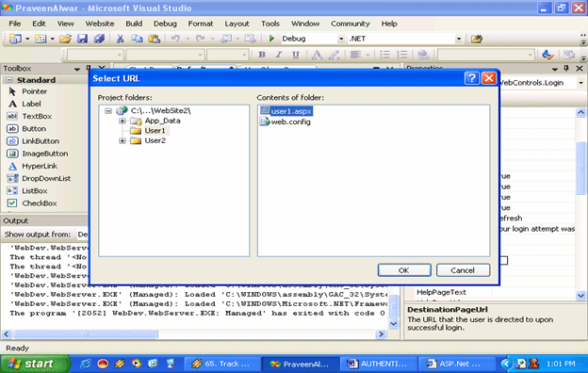Click the Copy toolbar icon
Image resolution: width=588 pixels, height=373 pixels.
[137, 39]
